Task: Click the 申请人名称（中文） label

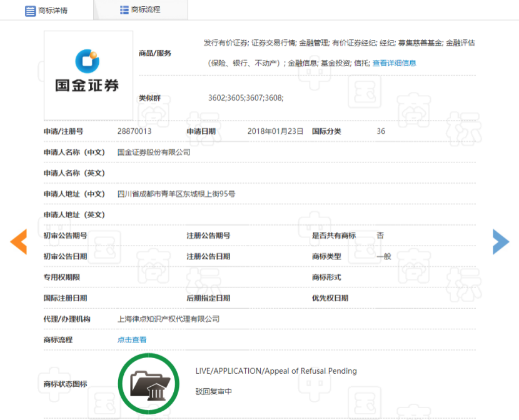Action: click(74, 152)
